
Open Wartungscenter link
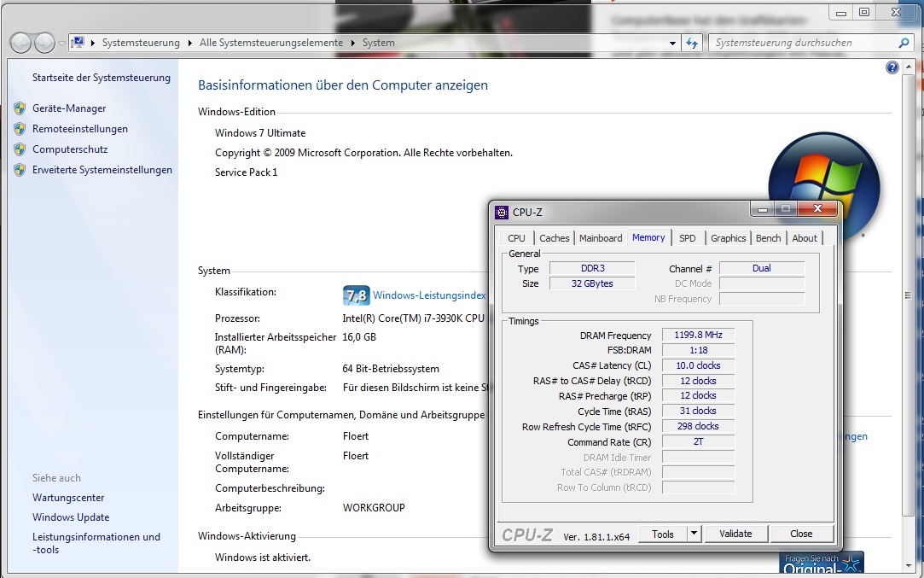point(68,498)
